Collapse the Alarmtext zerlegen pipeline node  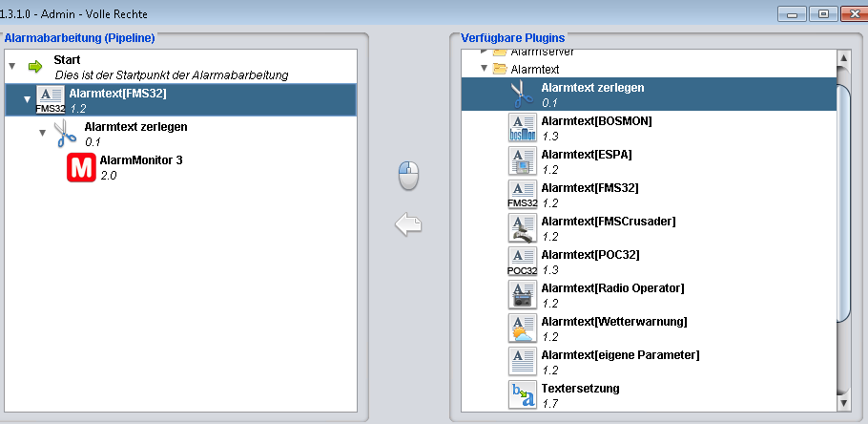click(42, 133)
